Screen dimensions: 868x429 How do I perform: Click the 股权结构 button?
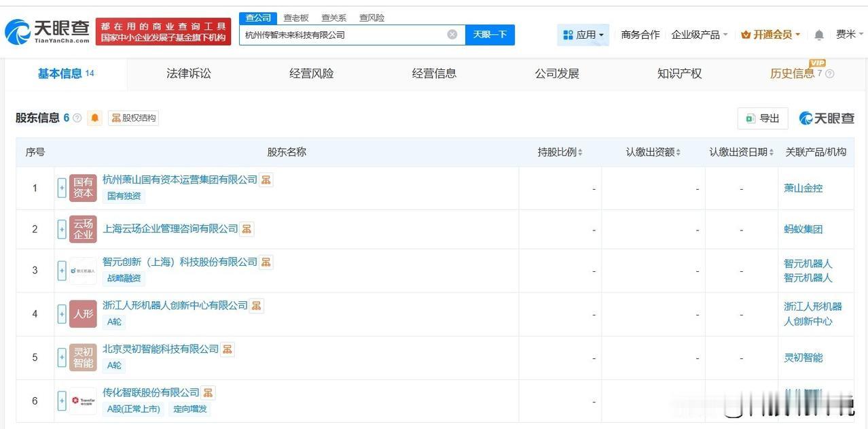tap(133, 118)
